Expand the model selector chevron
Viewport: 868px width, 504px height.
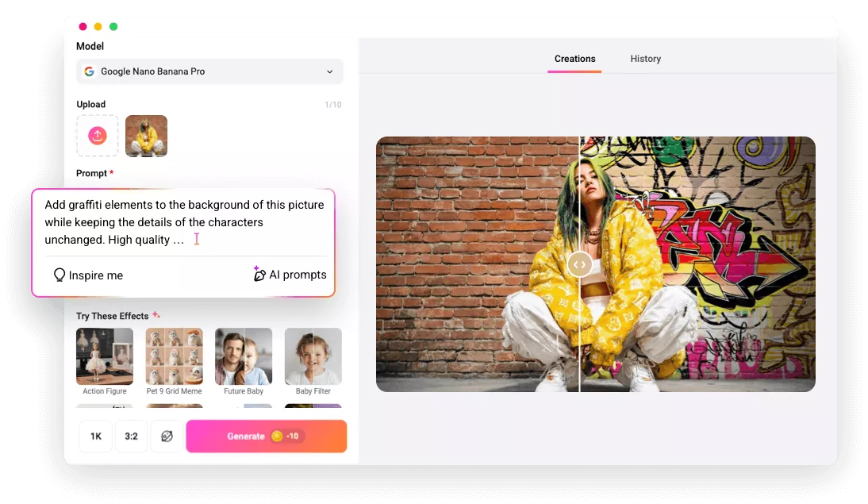point(331,71)
